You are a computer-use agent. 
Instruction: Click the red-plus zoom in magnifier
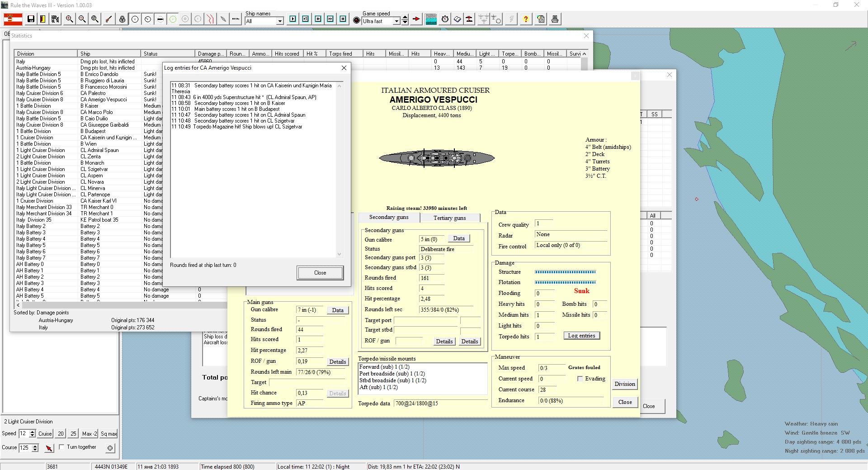69,19
